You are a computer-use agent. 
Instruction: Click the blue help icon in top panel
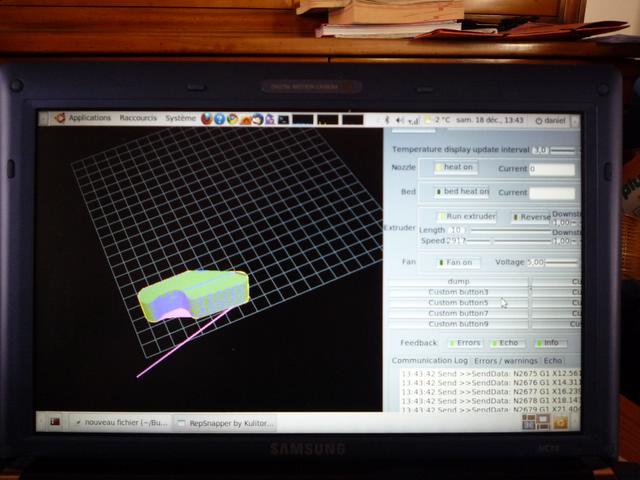coord(219,118)
